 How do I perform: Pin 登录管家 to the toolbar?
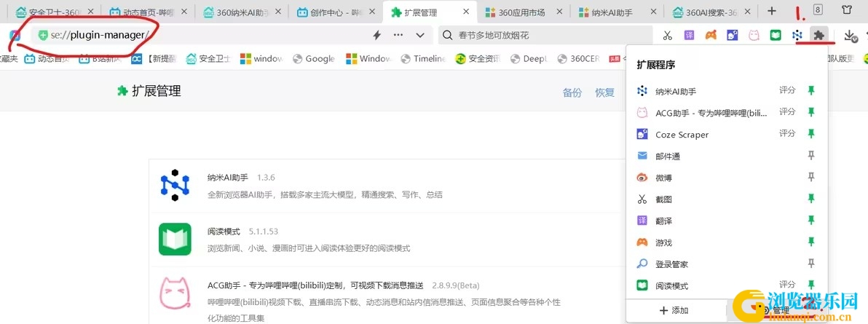[811, 264]
